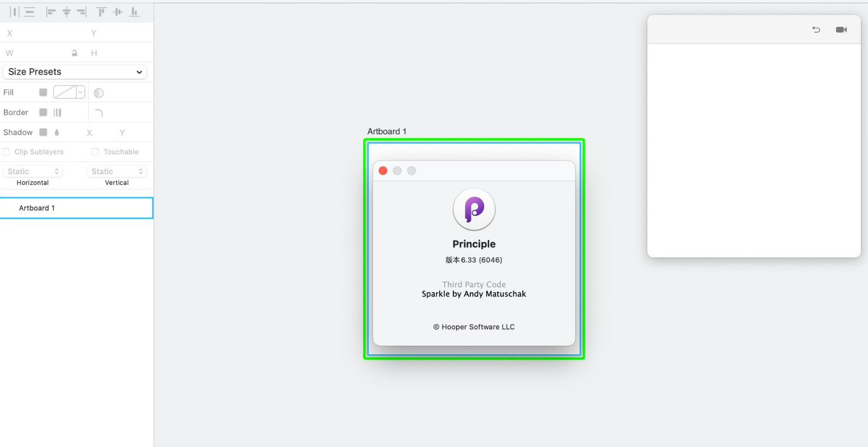Click the X position input field
The height and width of the screenshot is (447, 868).
[44, 33]
